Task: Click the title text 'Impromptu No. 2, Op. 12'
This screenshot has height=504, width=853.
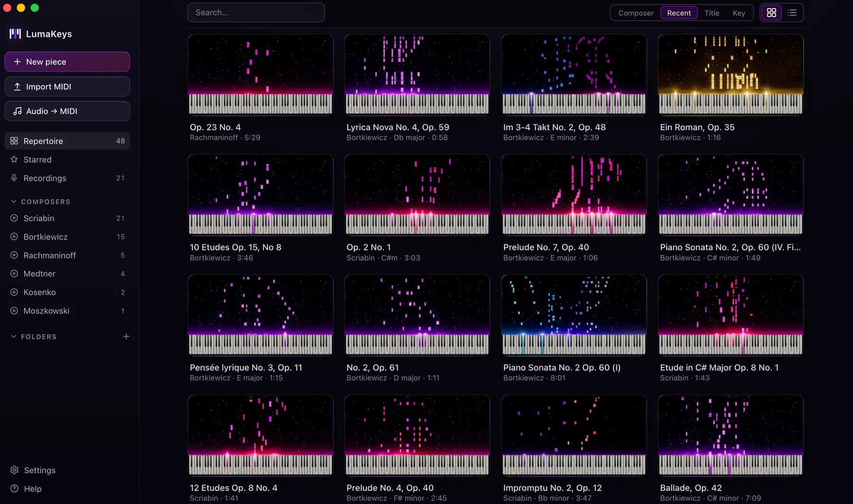Action: (553, 487)
